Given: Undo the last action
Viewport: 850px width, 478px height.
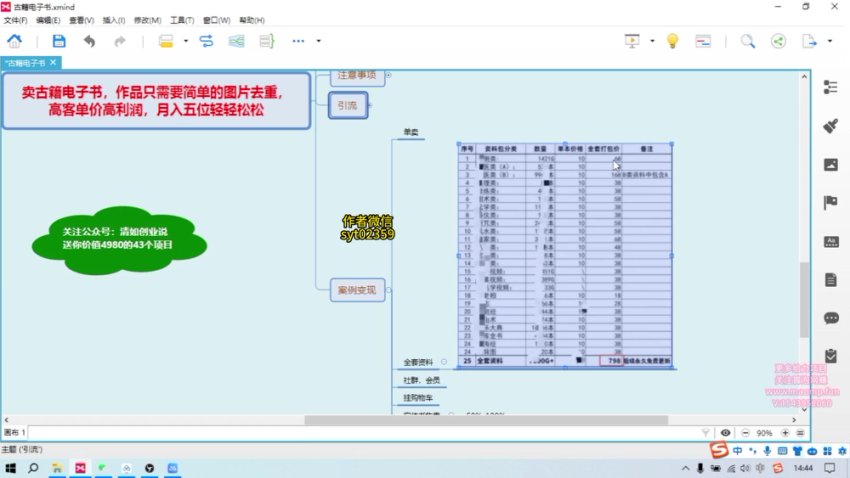Looking at the screenshot, I should pos(89,41).
